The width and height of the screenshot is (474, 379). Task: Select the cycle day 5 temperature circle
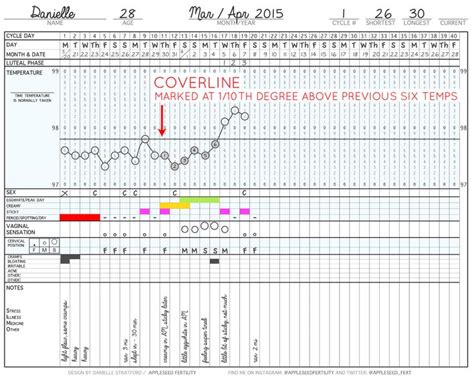pos(105,166)
